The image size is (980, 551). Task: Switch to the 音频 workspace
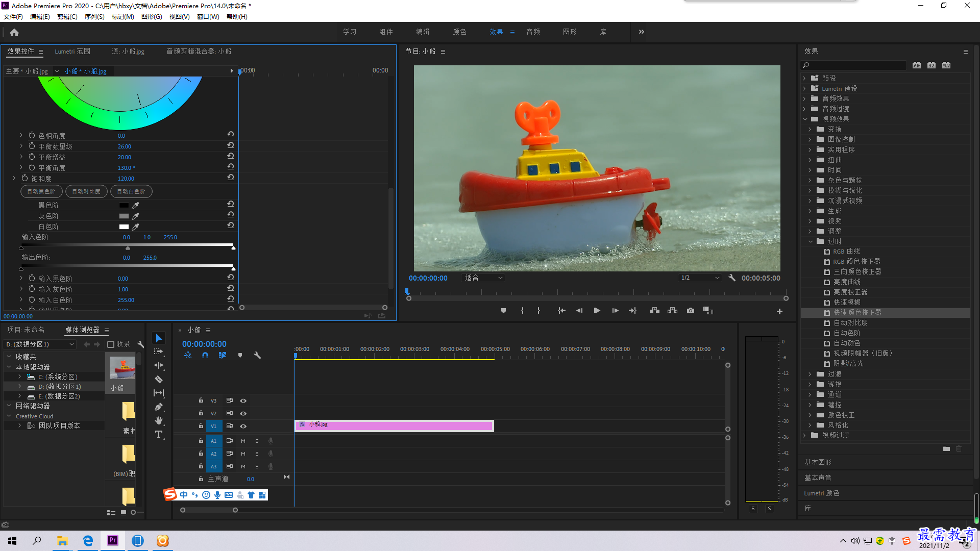[533, 32]
